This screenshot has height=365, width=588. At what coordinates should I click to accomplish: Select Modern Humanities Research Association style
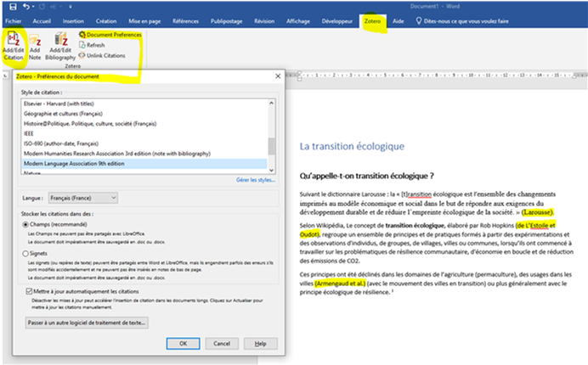pos(144,154)
